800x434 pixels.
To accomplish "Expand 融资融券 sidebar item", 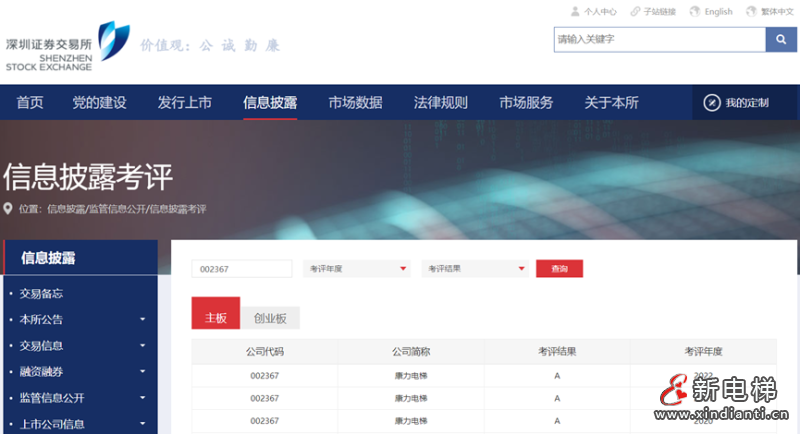I will 142,372.
